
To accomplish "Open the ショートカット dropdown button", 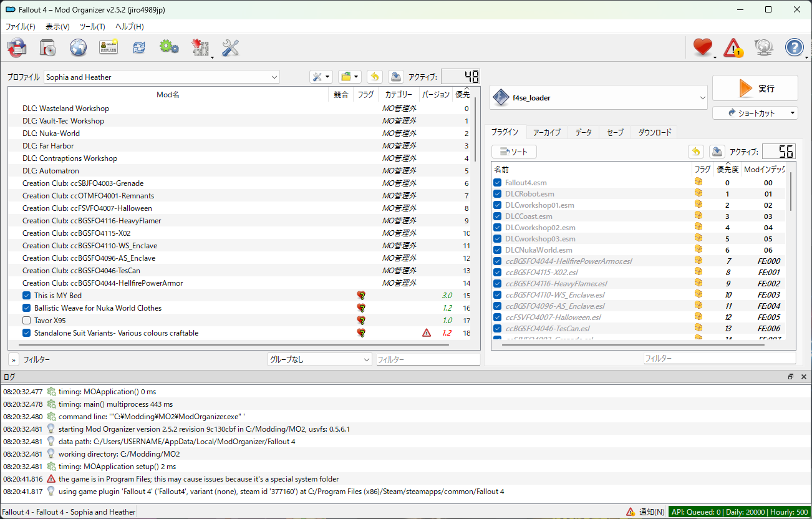I will [755, 113].
